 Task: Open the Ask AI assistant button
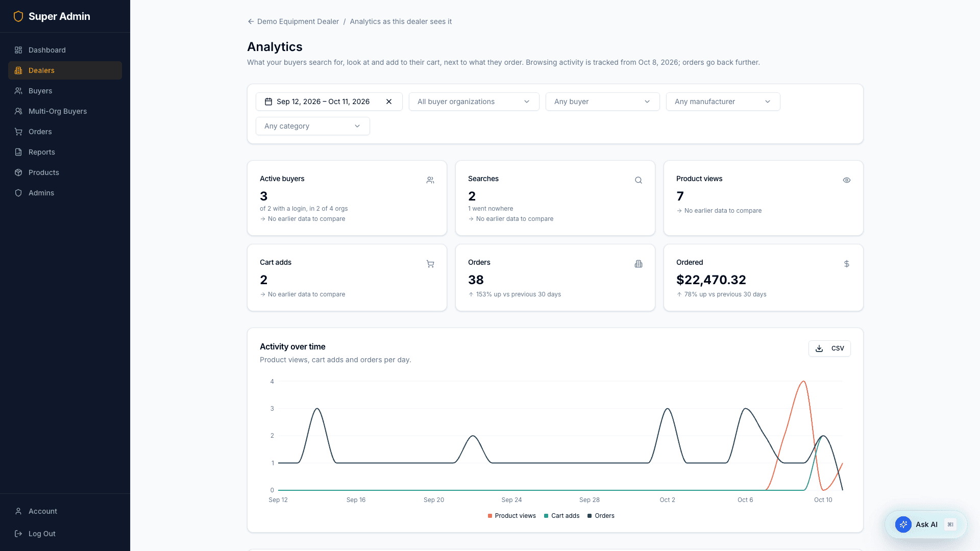coord(926,524)
